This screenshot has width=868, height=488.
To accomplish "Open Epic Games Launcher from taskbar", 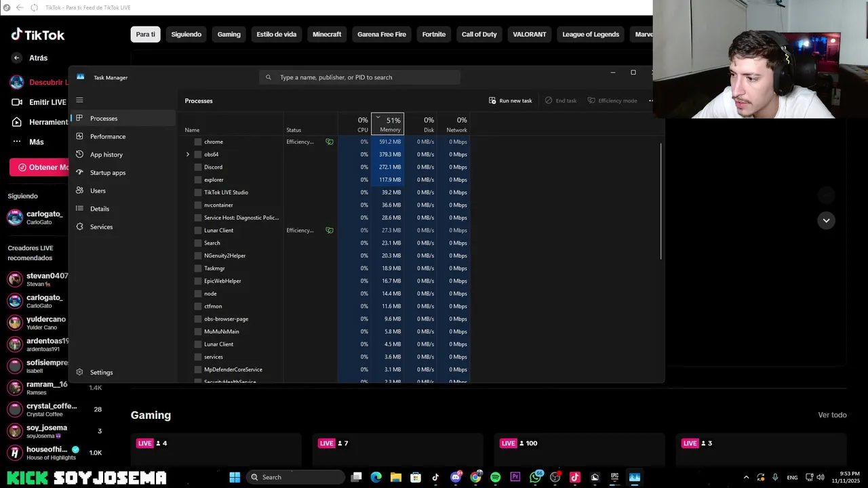I will [x=614, y=477].
